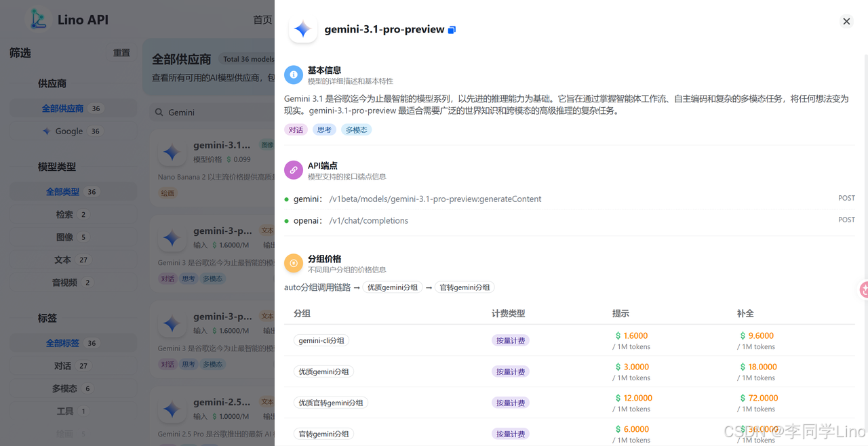Click the gemini-cli分组 table row label

pos(321,340)
